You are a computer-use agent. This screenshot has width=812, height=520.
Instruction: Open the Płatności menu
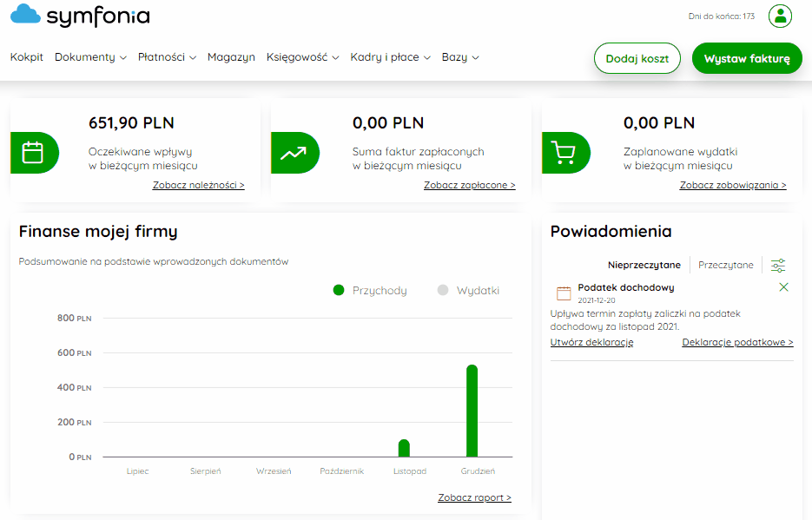pos(161,57)
